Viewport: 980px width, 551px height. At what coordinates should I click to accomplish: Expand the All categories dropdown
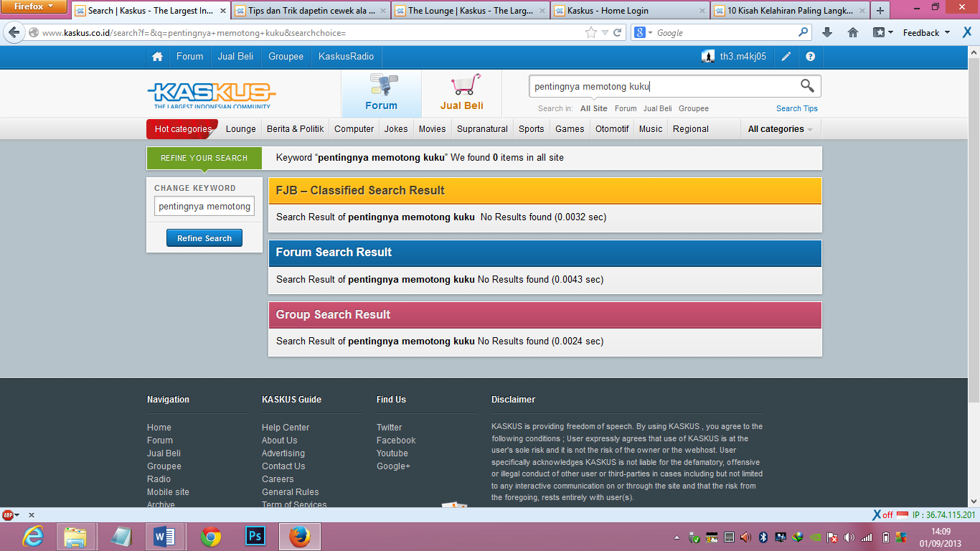(780, 129)
